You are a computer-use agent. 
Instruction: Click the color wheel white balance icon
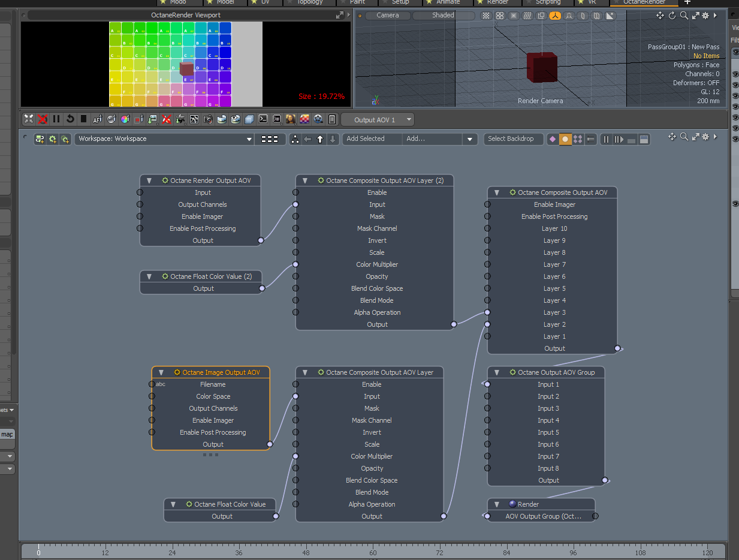(125, 119)
